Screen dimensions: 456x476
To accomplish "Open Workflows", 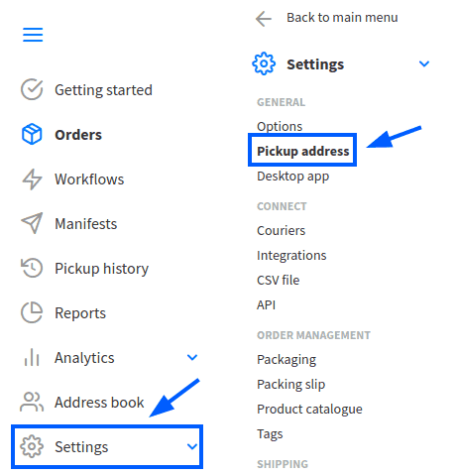I will [x=89, y=179].
